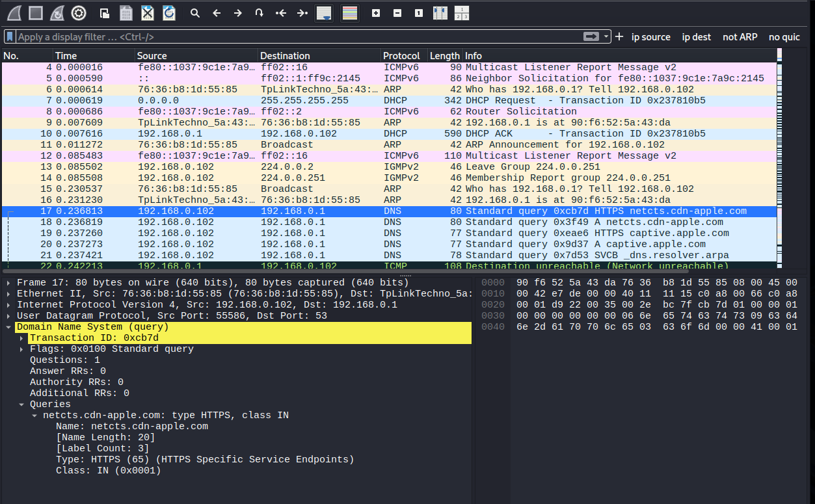The image size is (815, 504).
Task: Zoom in on packet list text
Action: click(376, 12)
